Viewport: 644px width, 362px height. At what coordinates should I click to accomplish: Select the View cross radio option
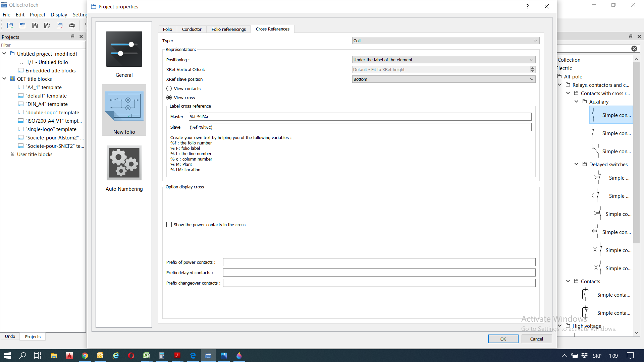pyautogui.click(x=169, y=98)
